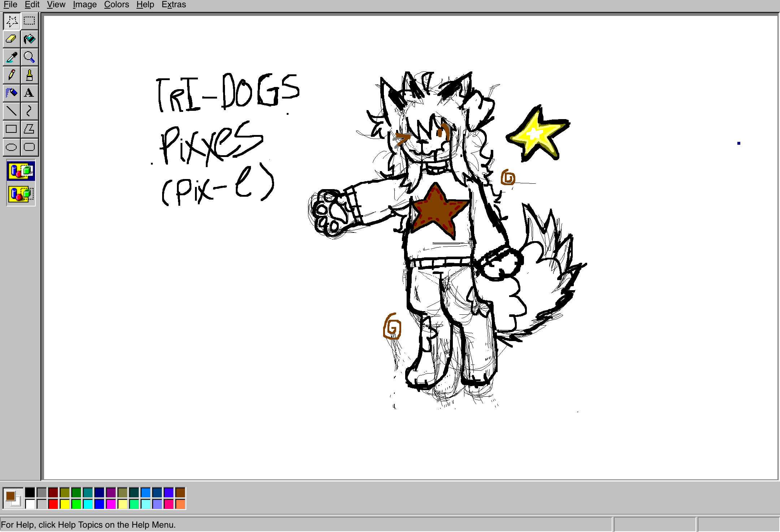Open the Colors menu
The image size is (780, 532).
(116, 5)
